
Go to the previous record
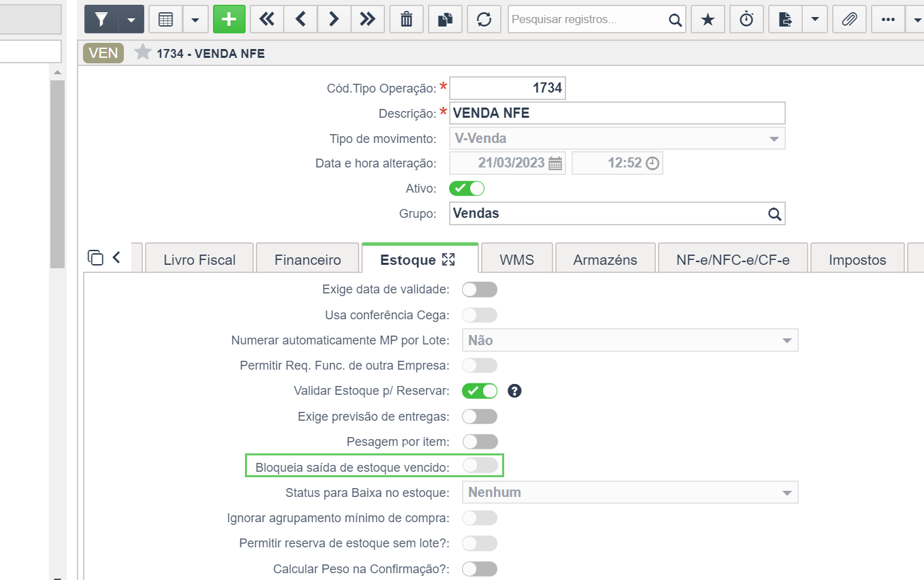coord(300,19)
